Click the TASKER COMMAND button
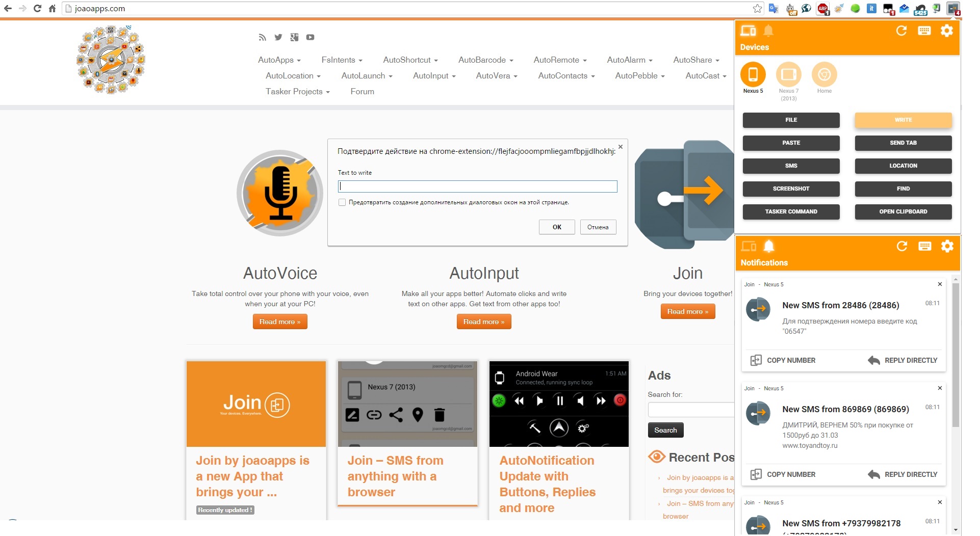Viewport: 980px width, 536px height. coord(791,211)
